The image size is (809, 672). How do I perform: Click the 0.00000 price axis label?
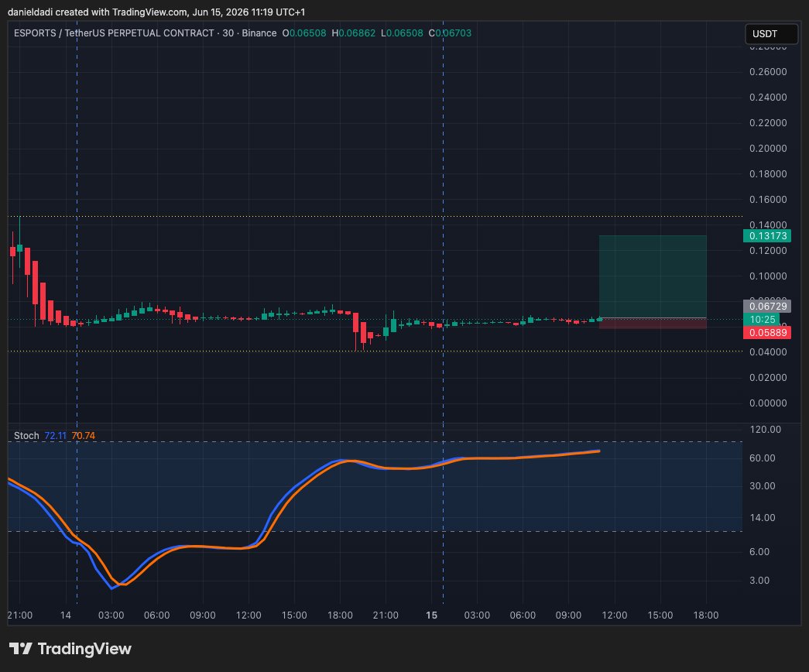click(768, 403)
